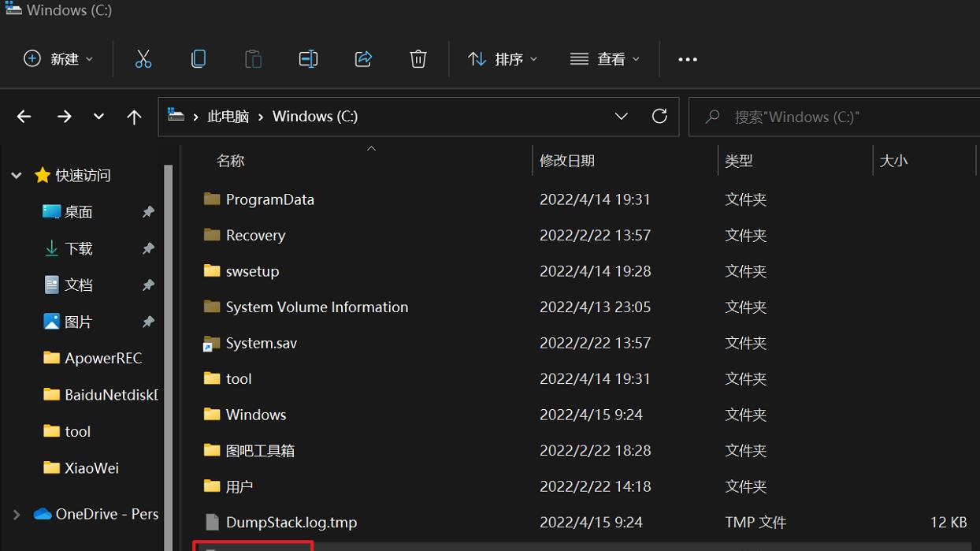Screen dimensions: 980x551
Task: Select the Windows folder
Action: pos(256,415)
